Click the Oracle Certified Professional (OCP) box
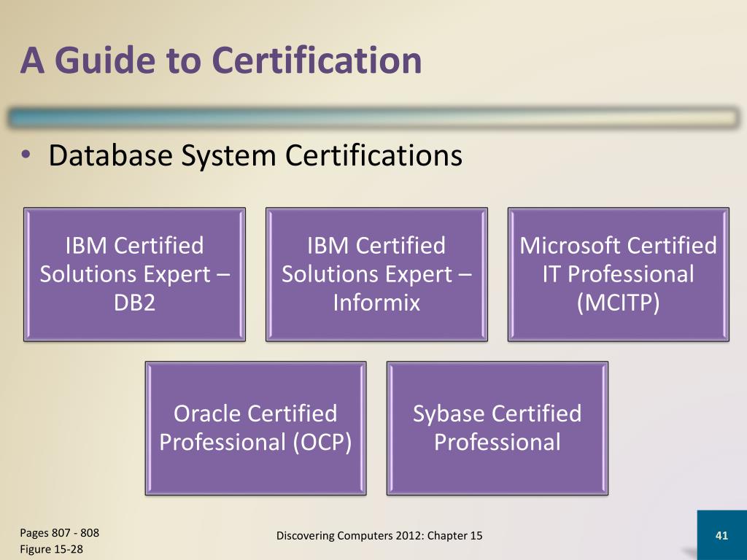This screenshot has width=747, height=560. (256, 428)
